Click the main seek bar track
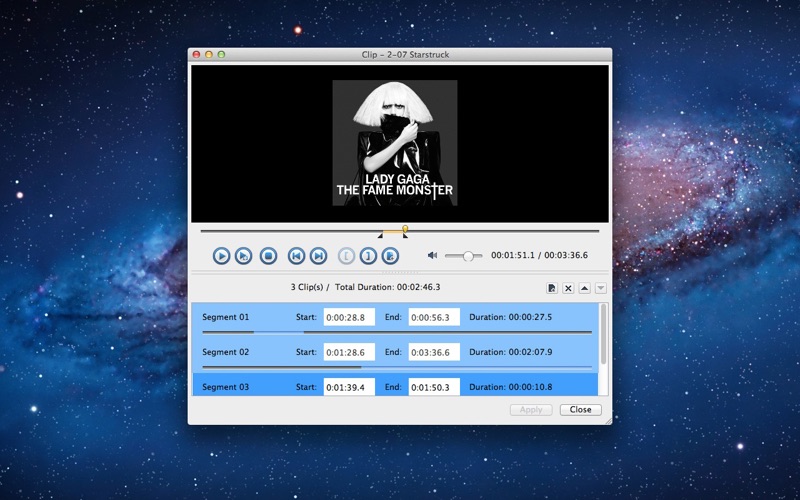800x500 pixels. 400,231
